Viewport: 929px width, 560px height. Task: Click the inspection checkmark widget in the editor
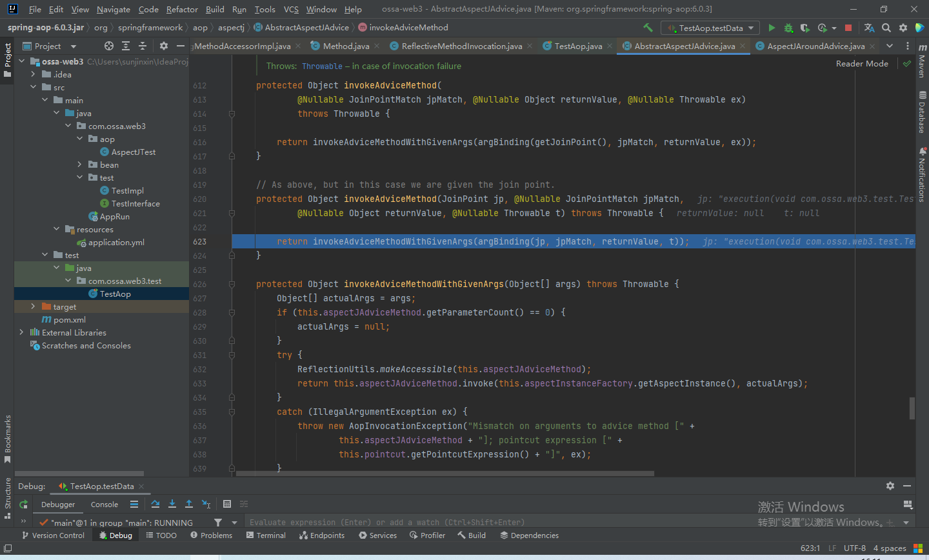[907, 63]
